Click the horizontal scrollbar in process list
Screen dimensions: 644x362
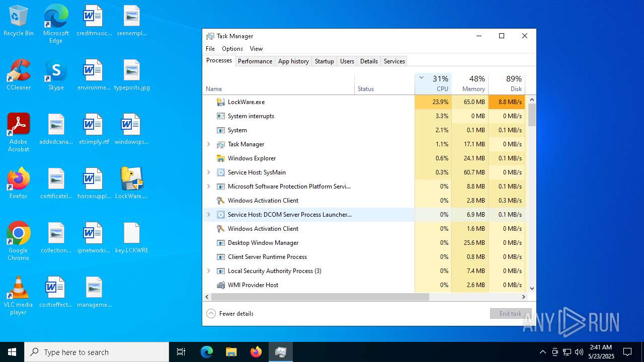click(x=320, y=297)
